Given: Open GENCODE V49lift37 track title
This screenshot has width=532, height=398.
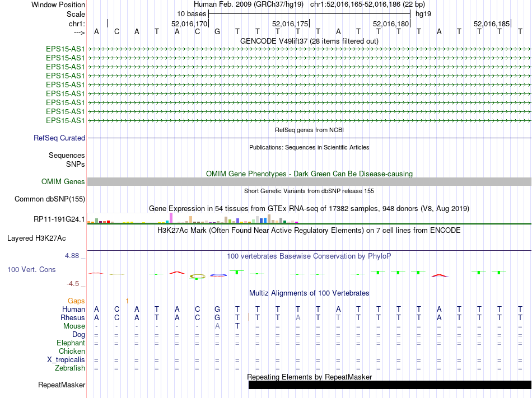Looking at the screenshot, I should click(x=309, y=41).
